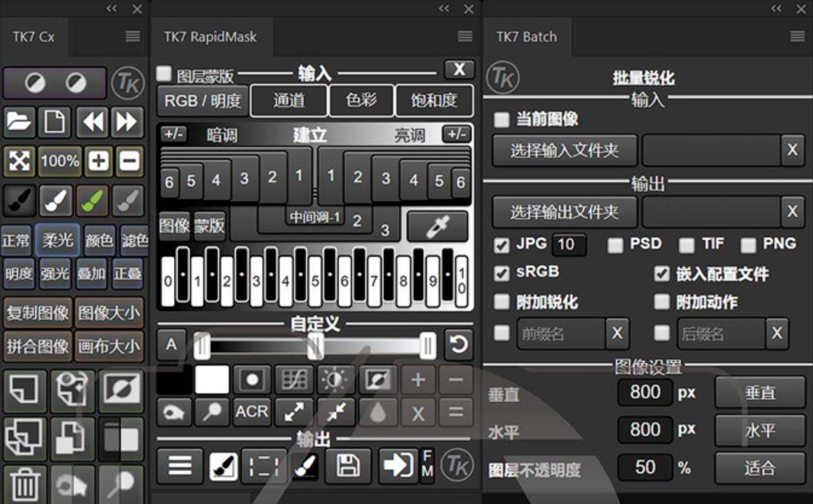
Task: Click the floppy disk save icon
Action: pyautogui.click(x=348, y=465)
